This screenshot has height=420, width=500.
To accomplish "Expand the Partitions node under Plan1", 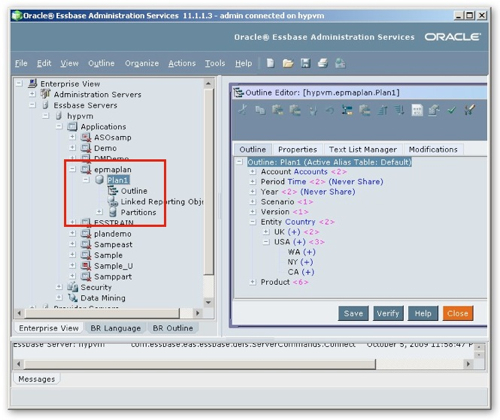I will [x=99, y=212].
